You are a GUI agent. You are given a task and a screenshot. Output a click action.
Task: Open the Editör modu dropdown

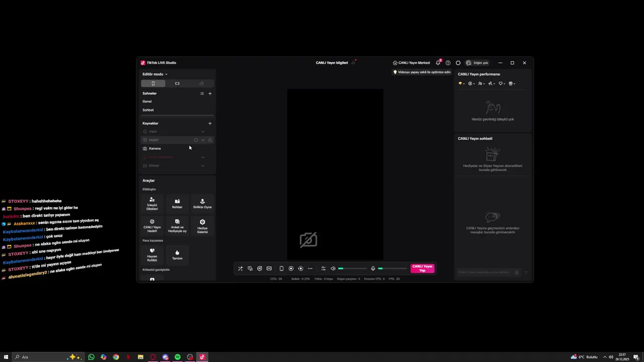click(x=155, y=74)
